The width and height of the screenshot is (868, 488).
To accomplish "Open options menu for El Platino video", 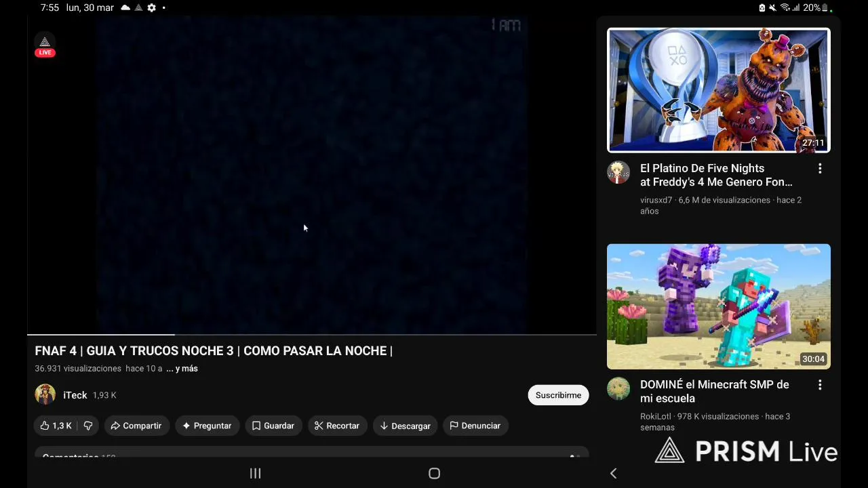I will coord(820,169).
